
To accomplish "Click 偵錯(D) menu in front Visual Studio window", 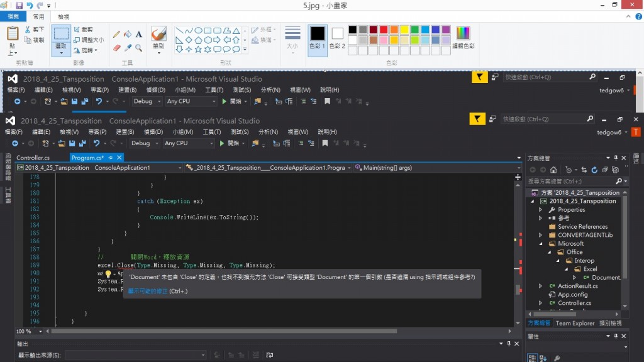I will click(x=153, y=132).
